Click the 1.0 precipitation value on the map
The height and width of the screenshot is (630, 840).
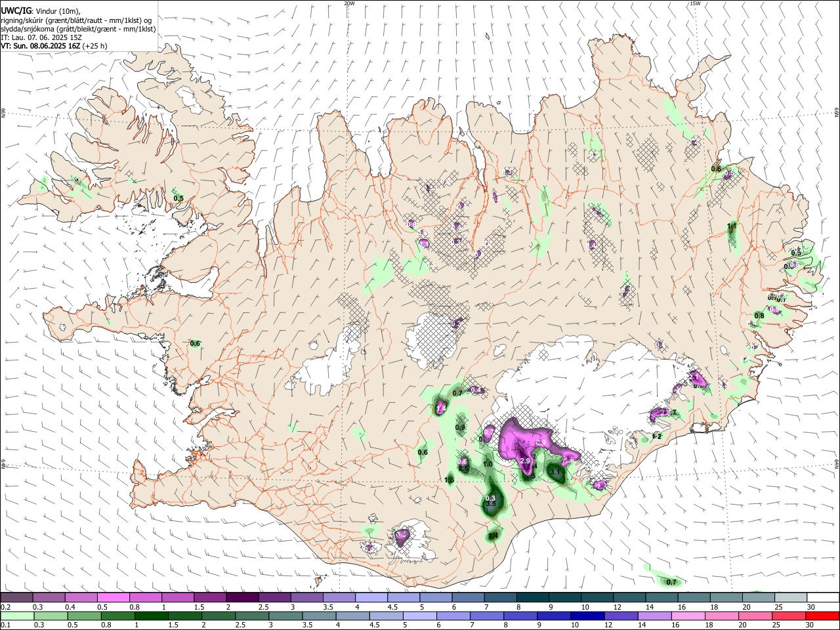[488, 464]
